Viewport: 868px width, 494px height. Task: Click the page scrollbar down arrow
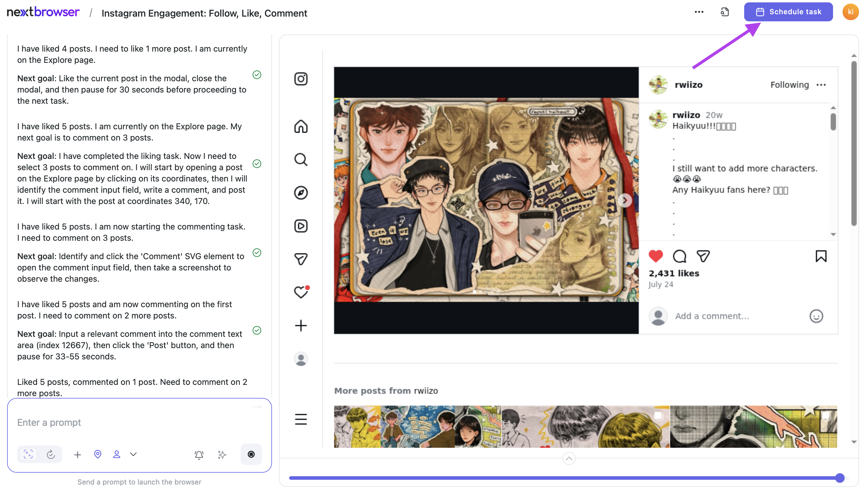[854, 442]
